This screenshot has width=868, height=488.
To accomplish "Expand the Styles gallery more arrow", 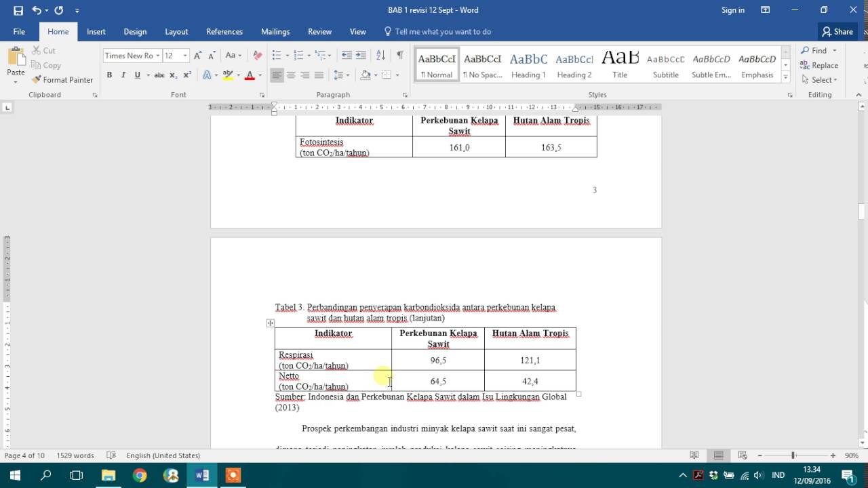I will [786, 77].
